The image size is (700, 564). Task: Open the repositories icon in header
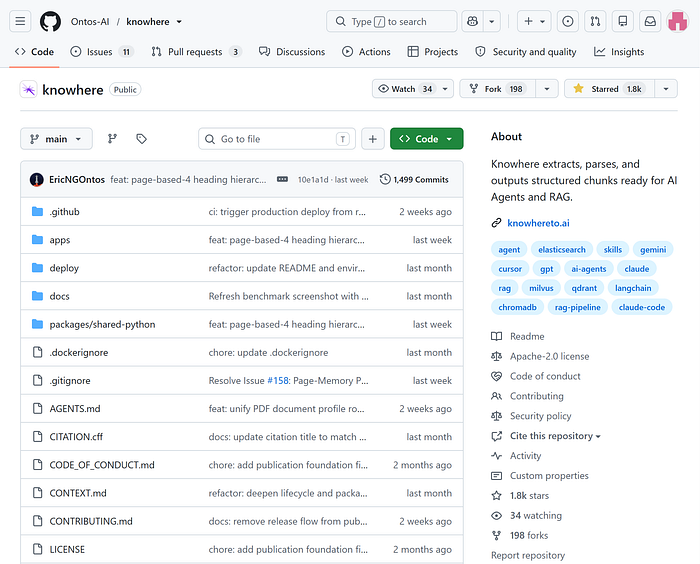coord(623,21)
